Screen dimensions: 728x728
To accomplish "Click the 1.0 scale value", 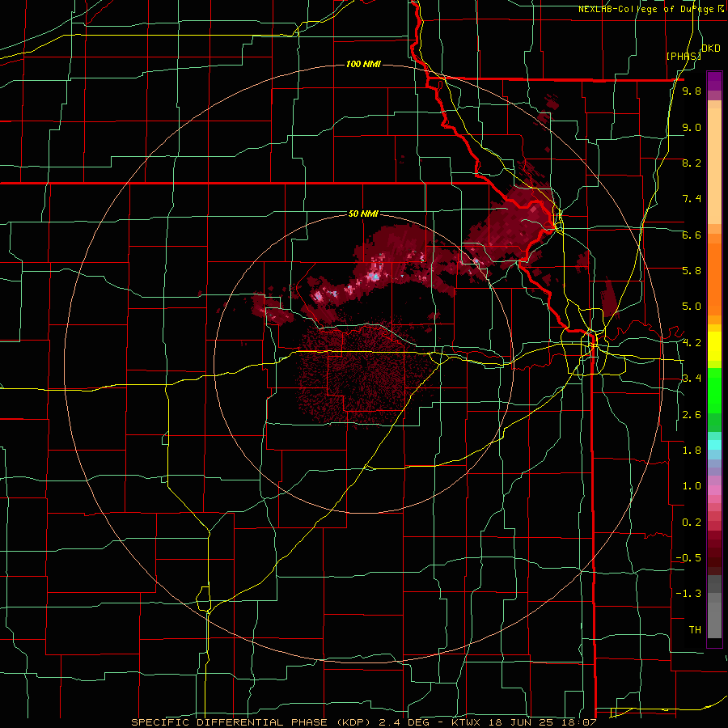I will [x=692, y=486].
